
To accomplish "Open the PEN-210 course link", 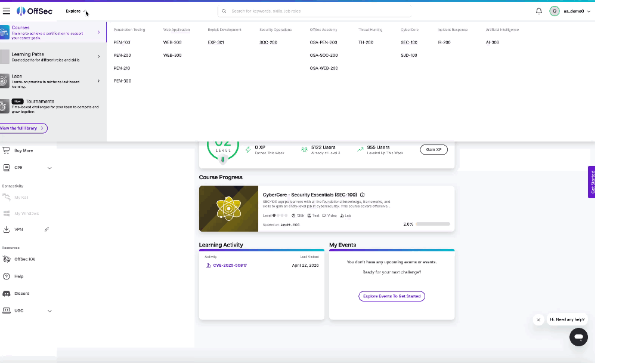I will point(122,68).
